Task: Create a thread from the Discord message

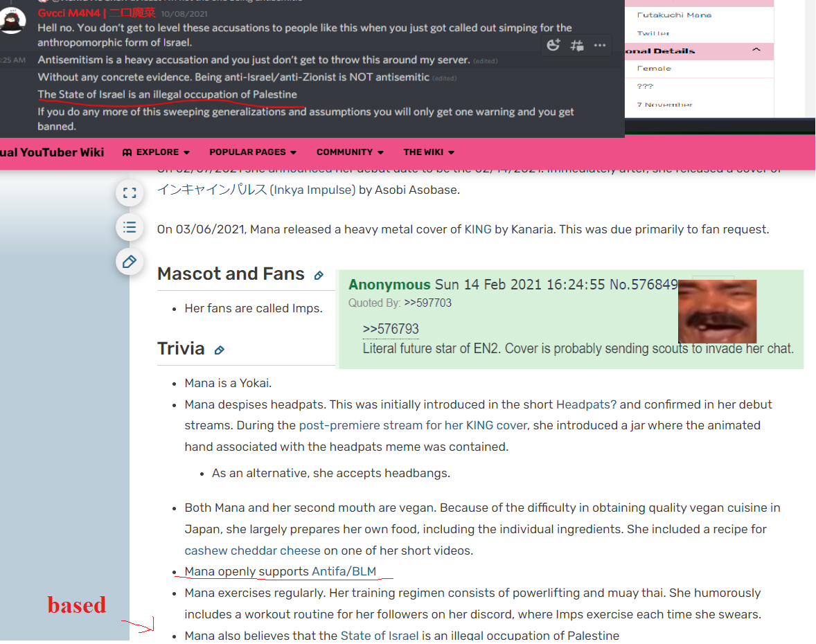Action: pyautogui.click(x=576, y=45)
